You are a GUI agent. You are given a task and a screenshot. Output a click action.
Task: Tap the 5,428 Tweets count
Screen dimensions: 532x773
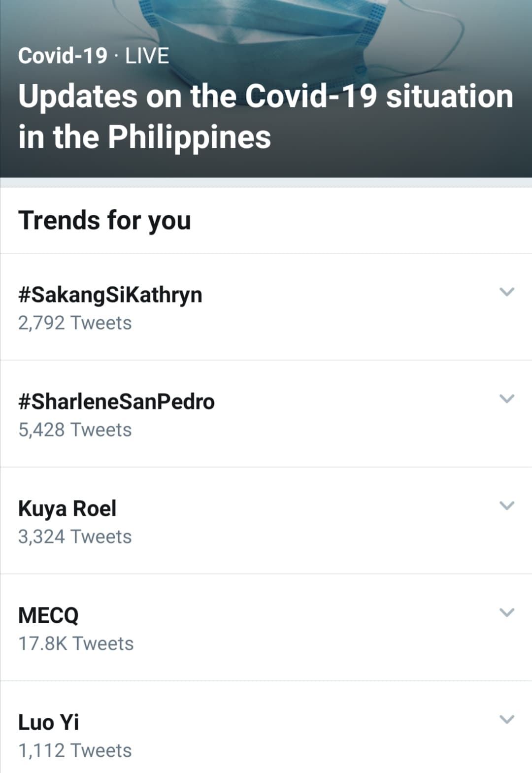[75, 430]
